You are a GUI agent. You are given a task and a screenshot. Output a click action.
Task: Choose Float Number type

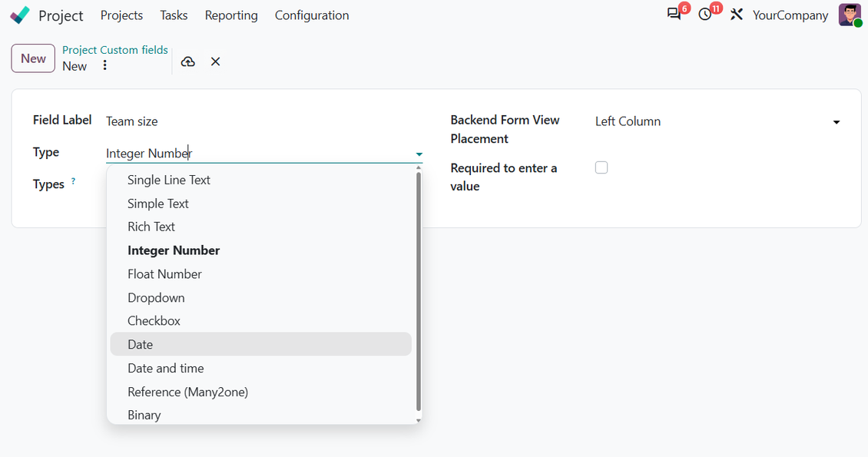pos(260,274)
